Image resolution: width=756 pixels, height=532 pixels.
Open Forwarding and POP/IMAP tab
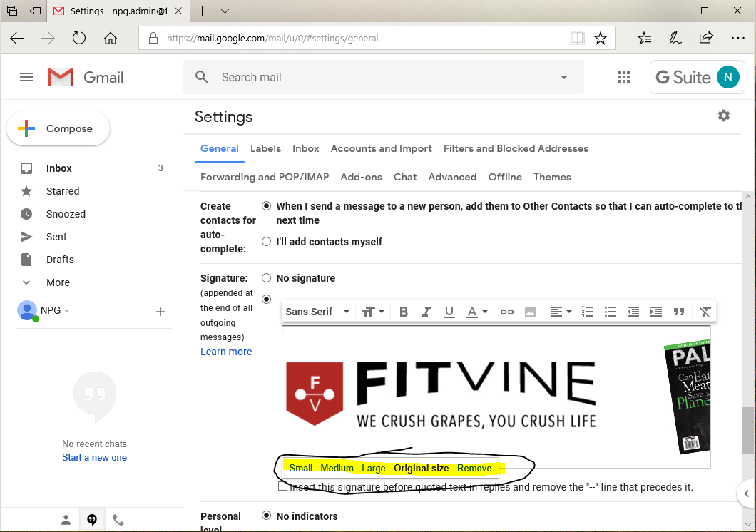265,177
